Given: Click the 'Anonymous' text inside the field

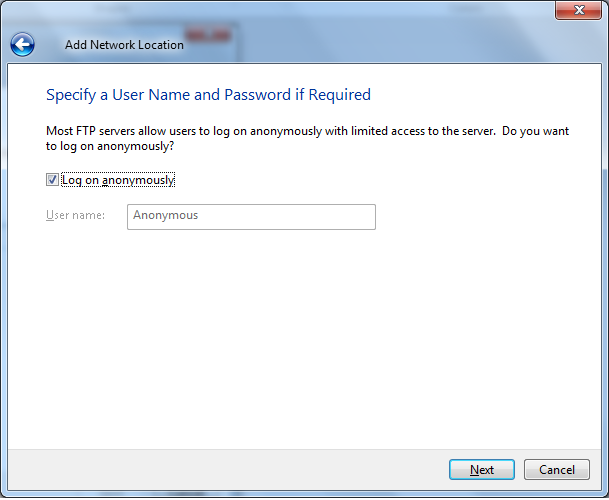Looking at the screenshot, I should (166, 216).
